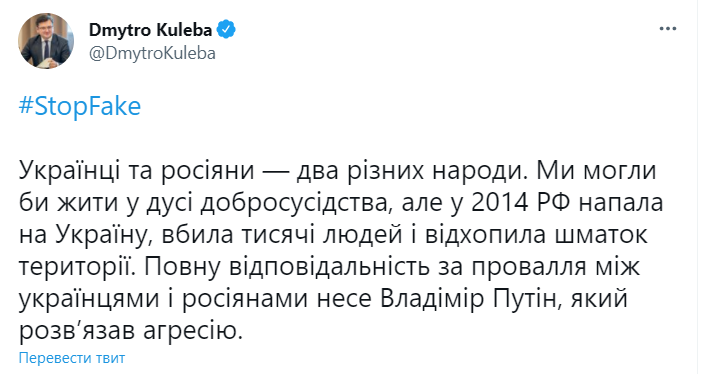The width and height of the screenshot is (723, 374).
Task: Open the #StopFake hashtag
Action: [80, 107]
